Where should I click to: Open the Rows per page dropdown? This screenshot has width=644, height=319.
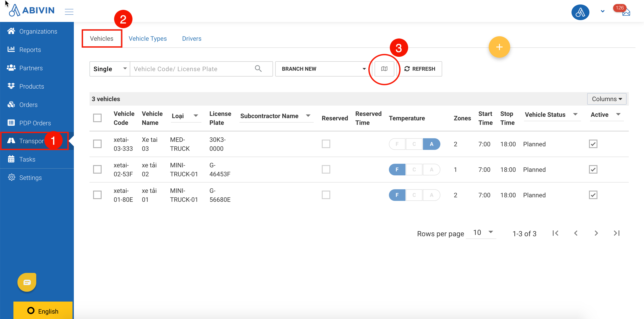click(x=481, y=233)
